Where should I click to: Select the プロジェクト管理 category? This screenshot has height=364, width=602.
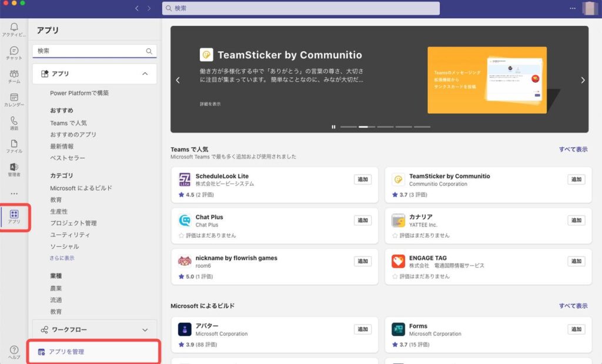(73, 223)
